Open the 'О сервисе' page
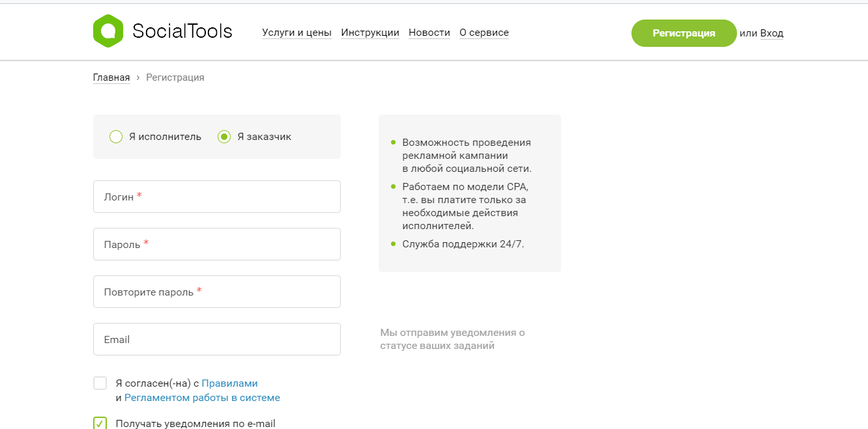Image resolution: width=868 pixels, height=429 pixels. pos(484,32)
